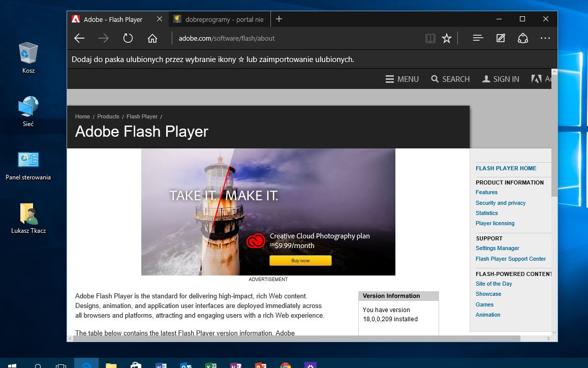
Task: Select the Panel sterowania desktop icon
Action: point(28,165)
